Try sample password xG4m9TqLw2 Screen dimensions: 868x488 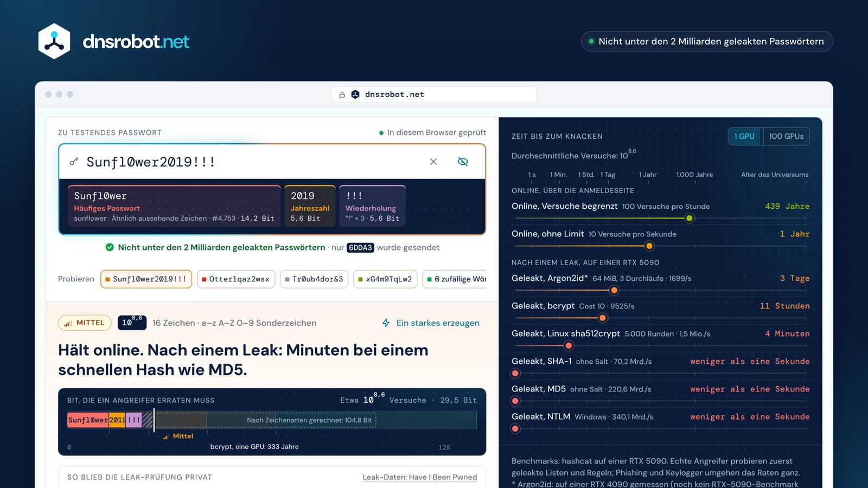click(385, 279)
